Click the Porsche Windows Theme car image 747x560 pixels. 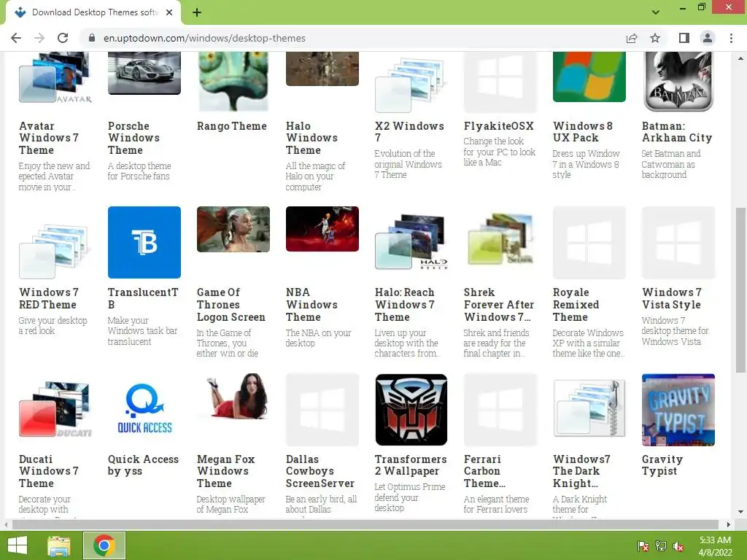[x=144, y=73]
